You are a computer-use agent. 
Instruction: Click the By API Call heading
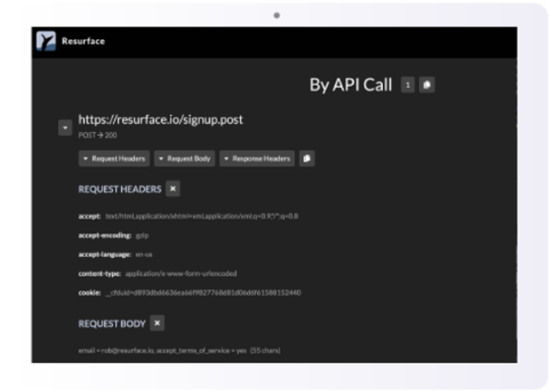pyautogui.click(x=351, y=85)
